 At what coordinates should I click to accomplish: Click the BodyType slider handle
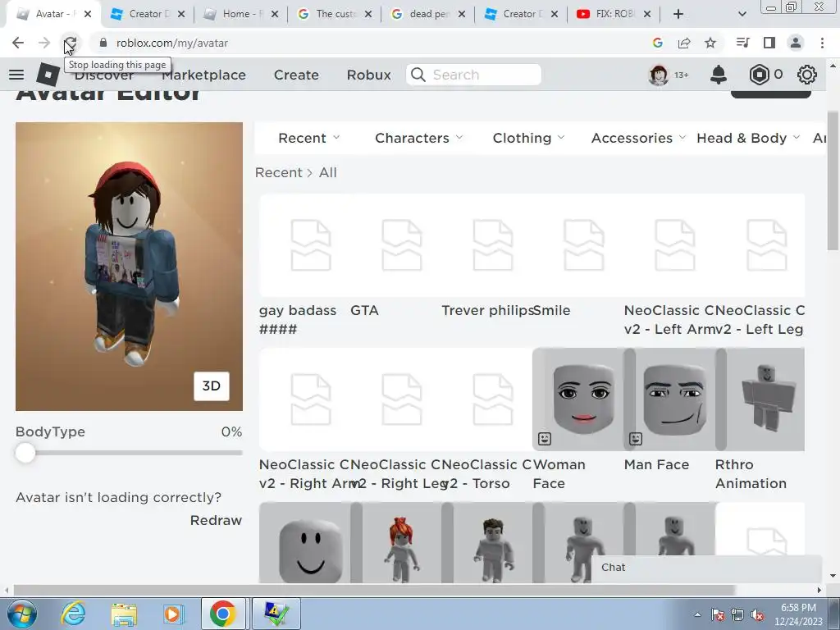(25, 453)
